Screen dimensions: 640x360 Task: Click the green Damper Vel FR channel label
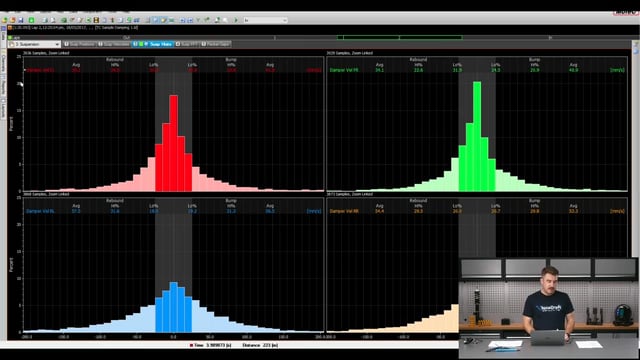pyautogui.click(x=344, y=70)
